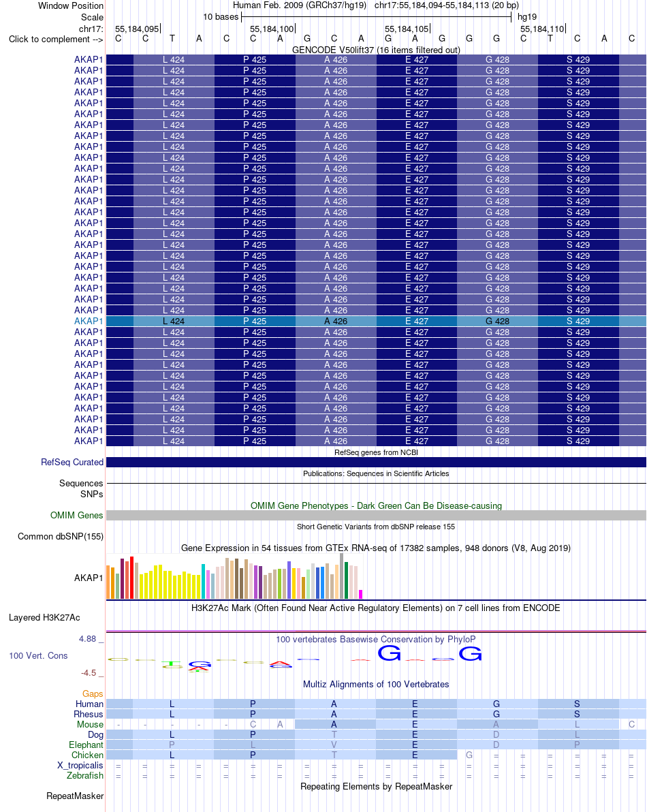Click the tallest gray bar in GTEx chart
The image size is (647, 812).
pos(342,576)
